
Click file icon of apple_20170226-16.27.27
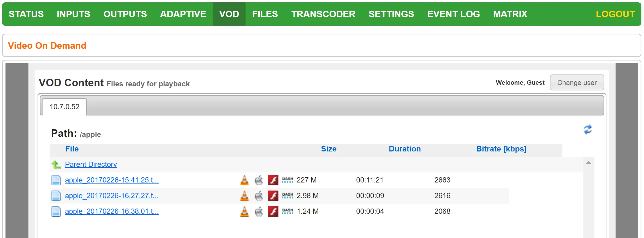[x=56, y=196]
